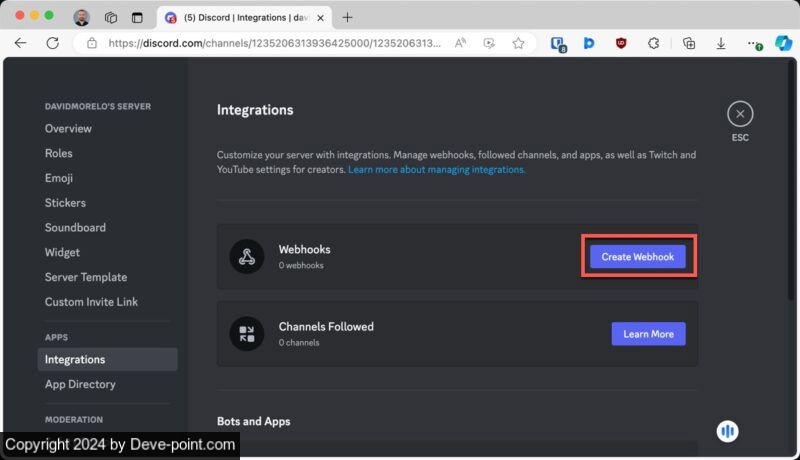Open the browser Extensions puzzle icon
Screen dimensions: 800x460
654,43
